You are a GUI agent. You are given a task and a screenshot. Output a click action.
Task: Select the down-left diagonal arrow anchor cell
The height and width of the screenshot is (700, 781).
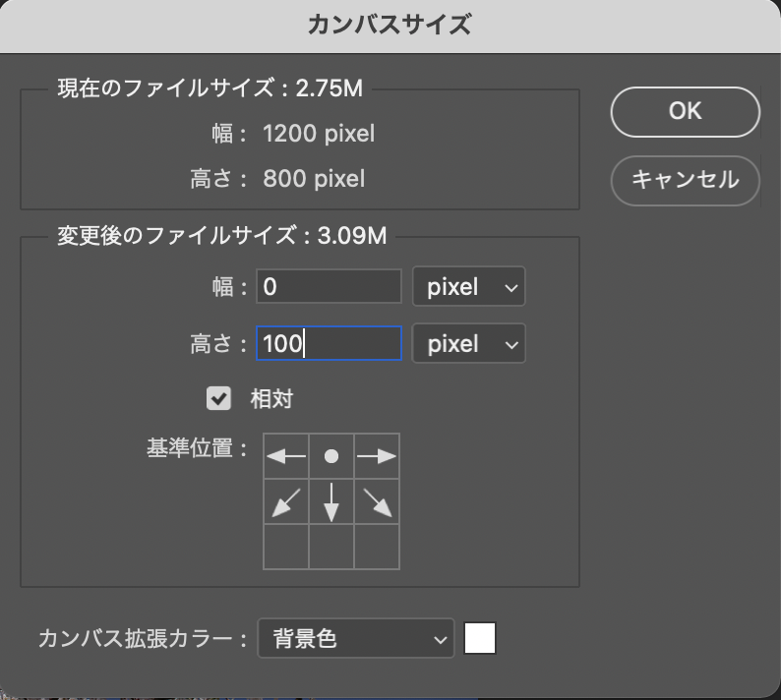point(286,501)
